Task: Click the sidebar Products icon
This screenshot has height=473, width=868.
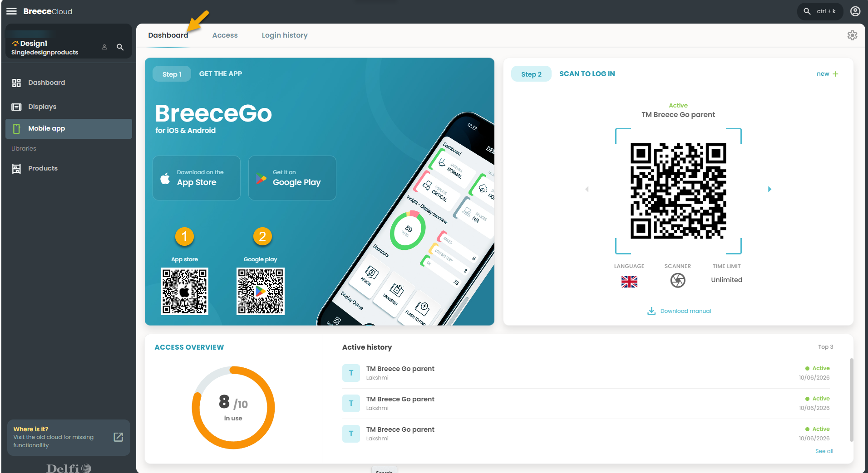Action: [x=16, y=168]
